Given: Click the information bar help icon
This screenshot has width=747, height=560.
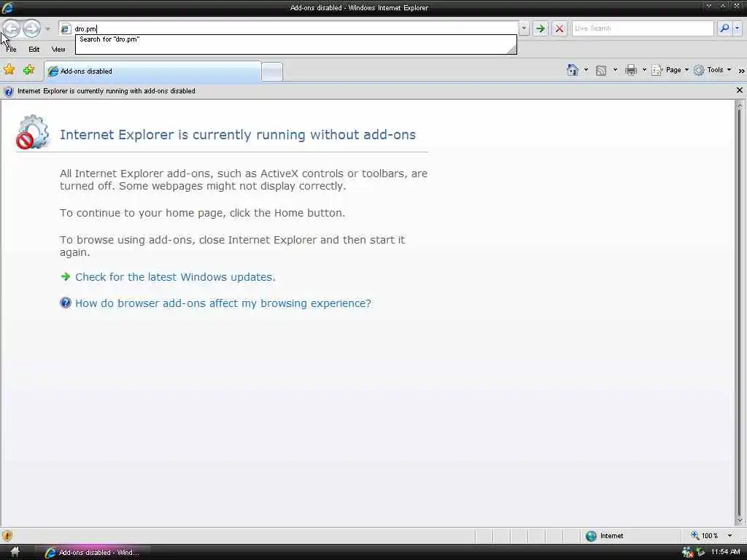Looking at the screenshot, I should 8,91.
